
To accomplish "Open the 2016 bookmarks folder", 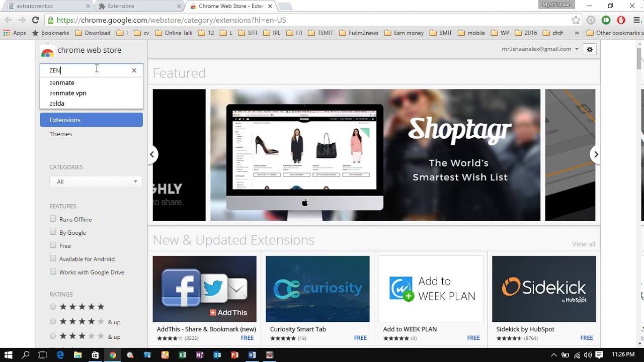I will click(x=526, y=33).
